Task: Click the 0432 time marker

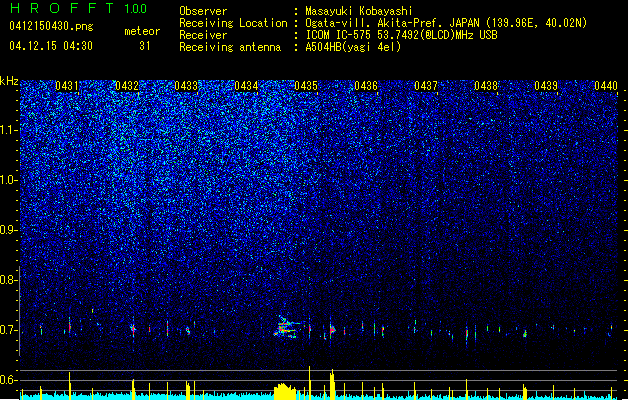Action: (127, 85)
